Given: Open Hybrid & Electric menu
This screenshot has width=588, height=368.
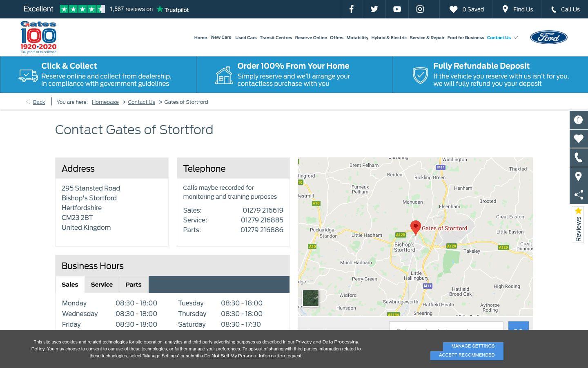Looking at the screenshot, I should click(x=389, y=38).
